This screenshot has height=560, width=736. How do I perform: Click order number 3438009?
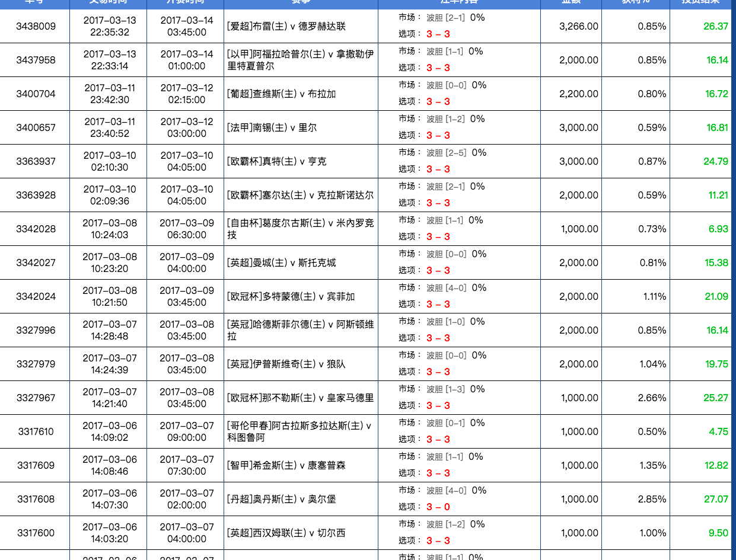pyautogui.click(x=36, y=26)
